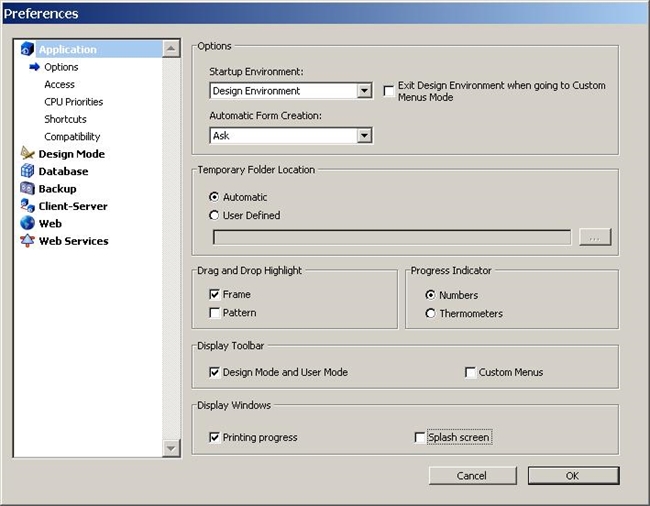Click the Client-Server icon

tap(27, 206)
